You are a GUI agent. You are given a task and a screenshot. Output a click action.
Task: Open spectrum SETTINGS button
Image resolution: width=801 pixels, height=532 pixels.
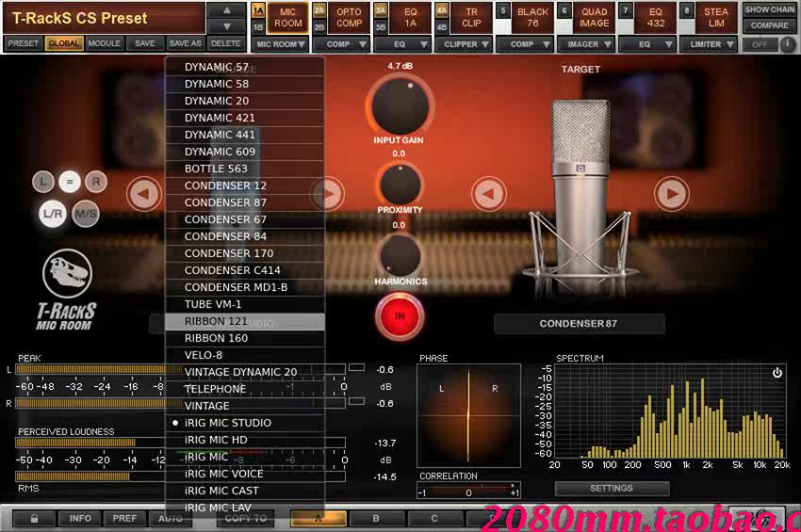pos(612,489)
